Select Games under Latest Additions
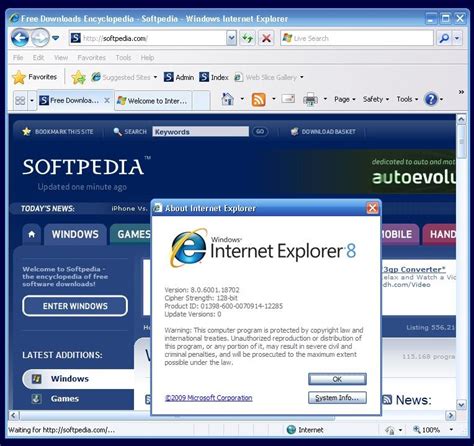 [65, 399]
